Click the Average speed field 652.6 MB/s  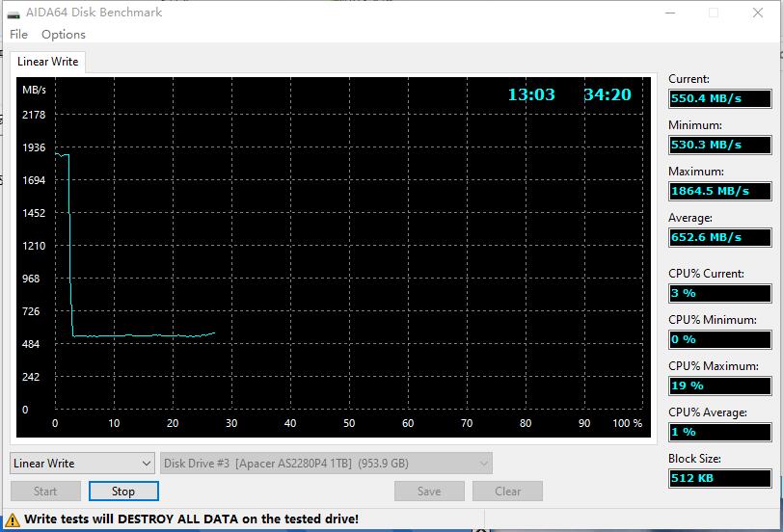tap(719, 237)
